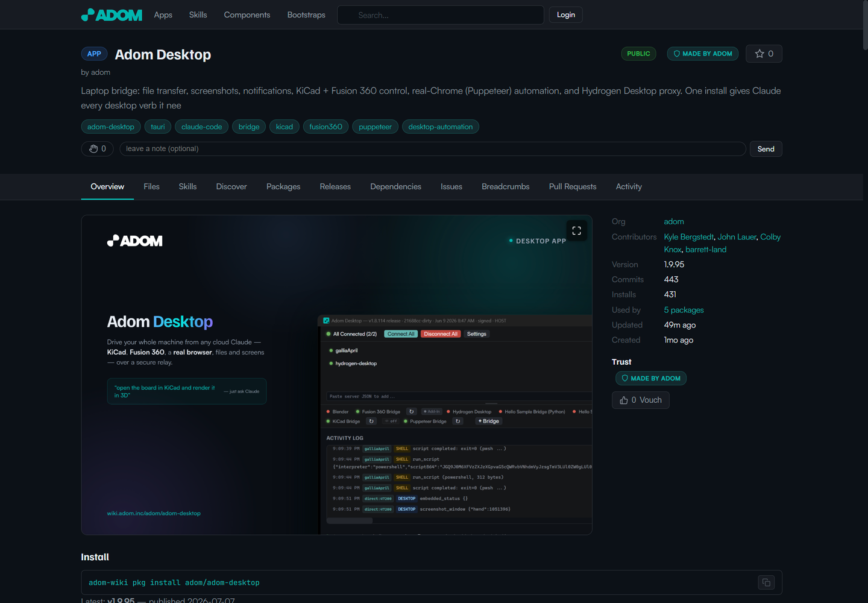The width and height of the screenshot is (868, 603).
Task: Expand the preview image to fullscreen
Action: tap(576, 230)
